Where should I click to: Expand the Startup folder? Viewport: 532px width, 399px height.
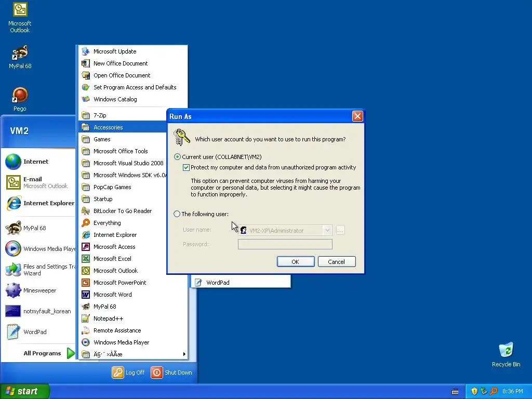coord(123,199)
